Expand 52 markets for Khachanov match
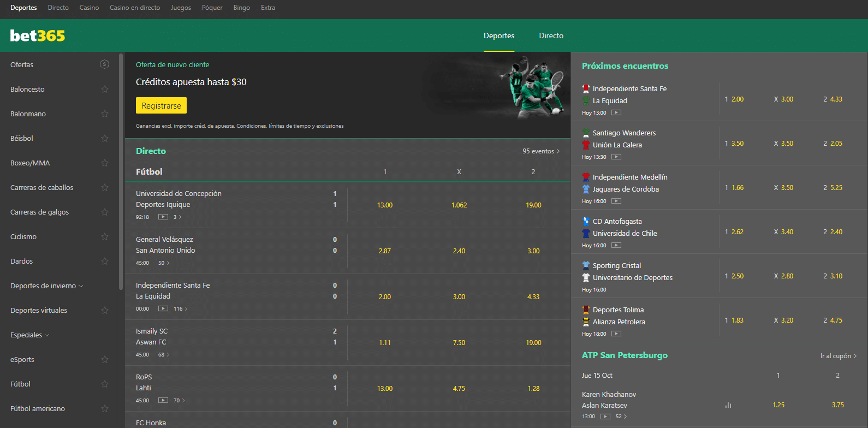Image resolution: width=868 pixels, height=428 pixels. point(621,417)
